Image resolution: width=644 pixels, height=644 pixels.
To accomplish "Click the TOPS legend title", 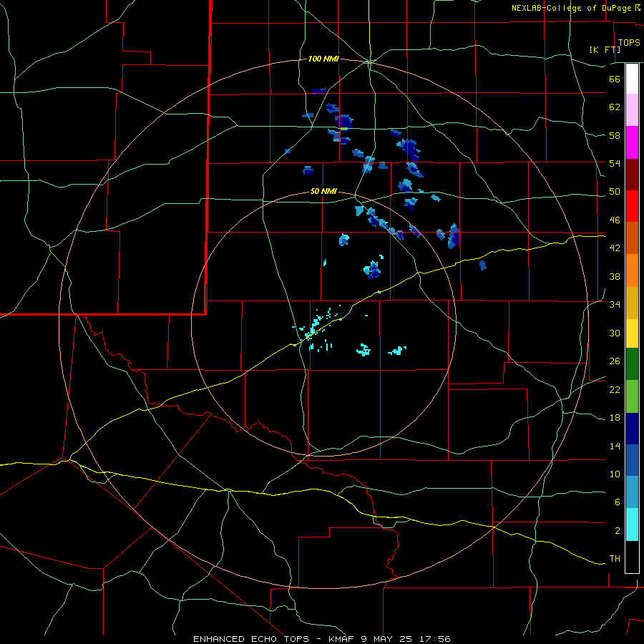I will [629, 43].
